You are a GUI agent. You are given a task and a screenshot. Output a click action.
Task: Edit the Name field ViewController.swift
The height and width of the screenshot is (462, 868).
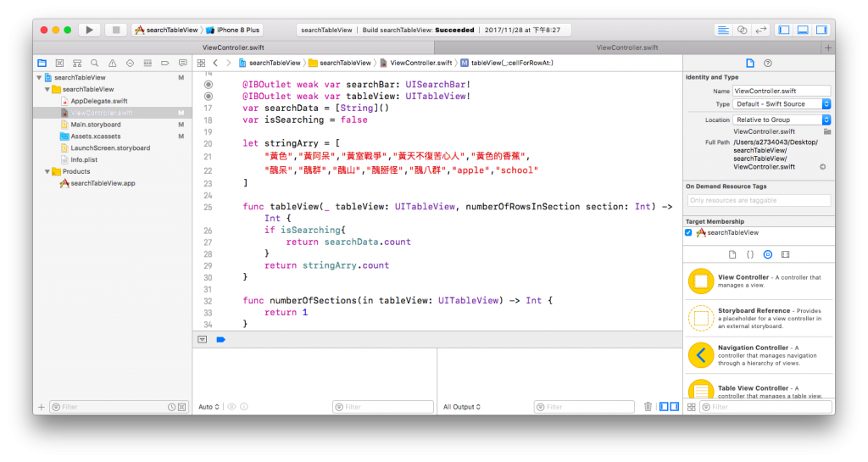(x=782, y=91)
